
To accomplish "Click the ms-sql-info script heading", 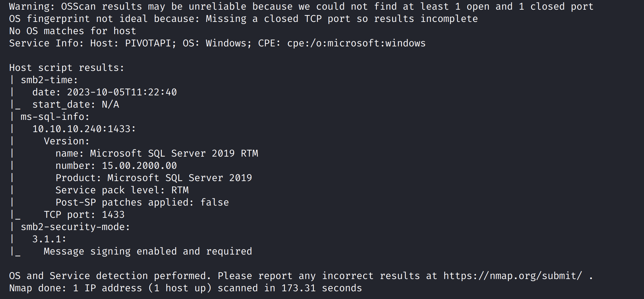I will pos(55,117).
